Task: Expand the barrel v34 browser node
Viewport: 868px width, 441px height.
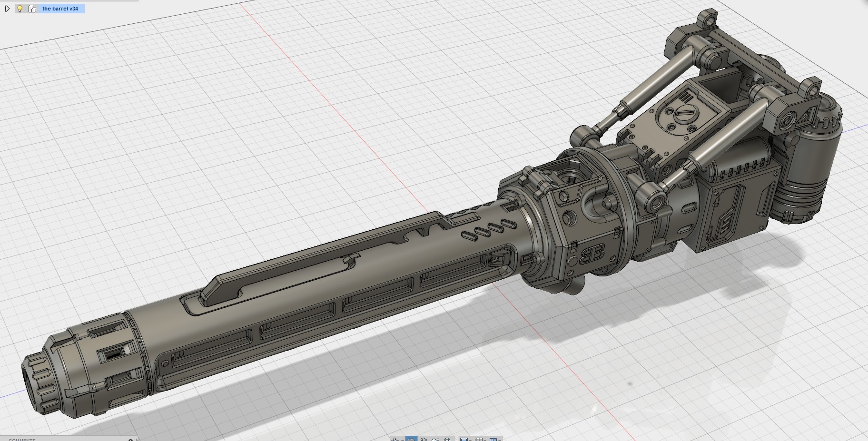Action: (7, 8)
